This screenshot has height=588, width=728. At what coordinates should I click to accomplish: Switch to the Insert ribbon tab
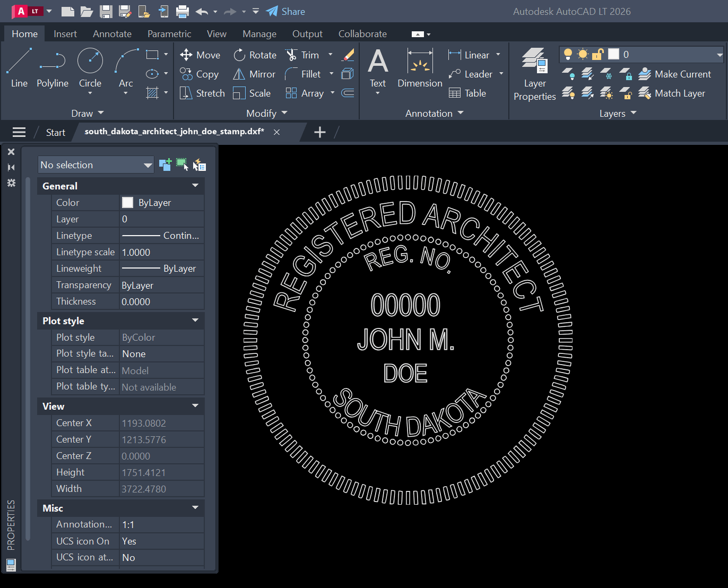point(65,34)
